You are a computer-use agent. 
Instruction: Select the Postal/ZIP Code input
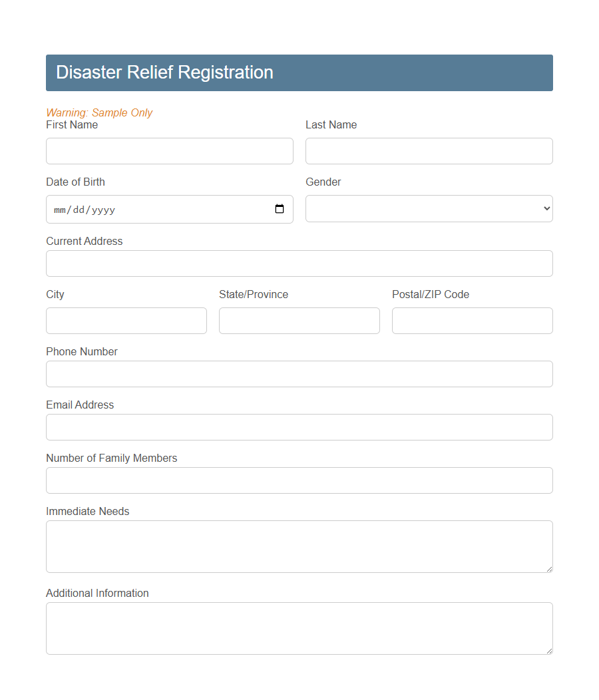tap(472, 320)
